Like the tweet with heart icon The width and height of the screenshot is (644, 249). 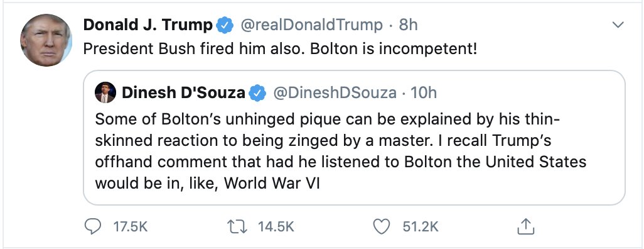tap(382, 226)
